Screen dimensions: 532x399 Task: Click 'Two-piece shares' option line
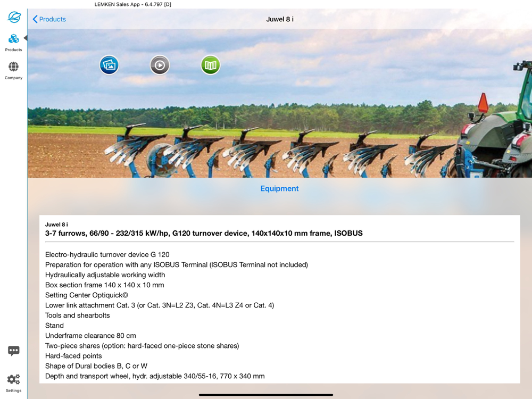(142, 346)
